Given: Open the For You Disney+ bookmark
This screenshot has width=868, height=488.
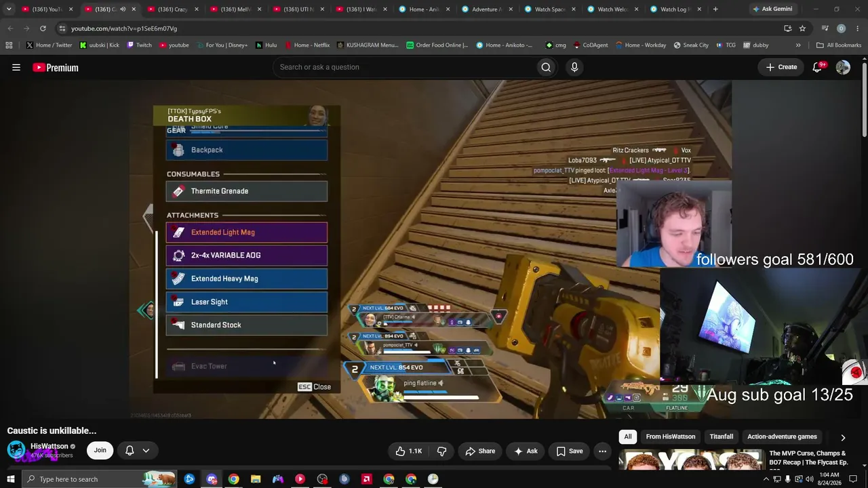Looking at the screenshot, I should click(222, 45).
